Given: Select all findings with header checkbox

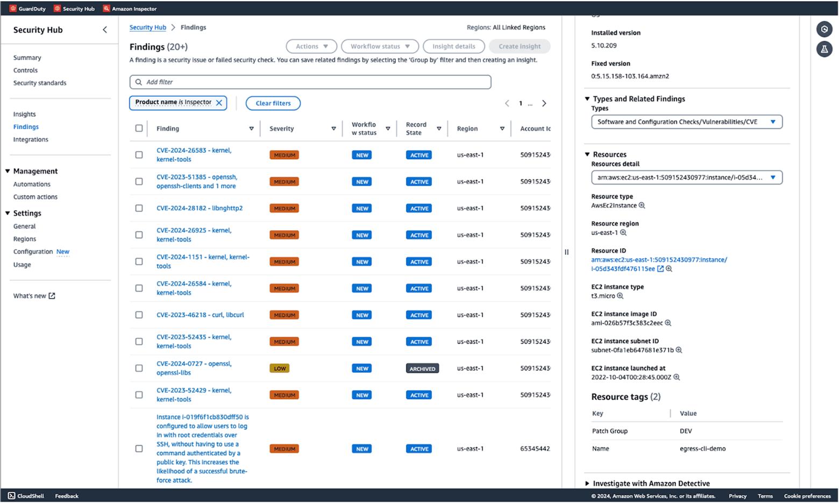Looking at the screenshot, I should [x=139, y=129].
